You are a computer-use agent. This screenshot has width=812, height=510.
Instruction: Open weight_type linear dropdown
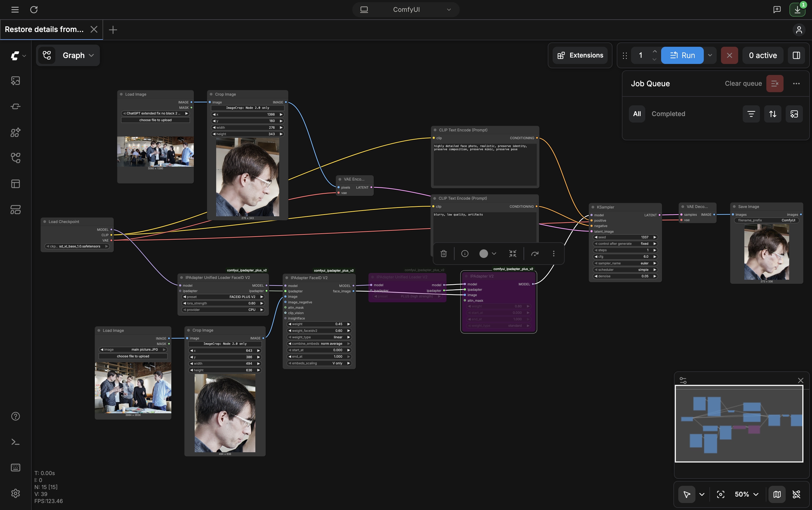tap(319, 337)
